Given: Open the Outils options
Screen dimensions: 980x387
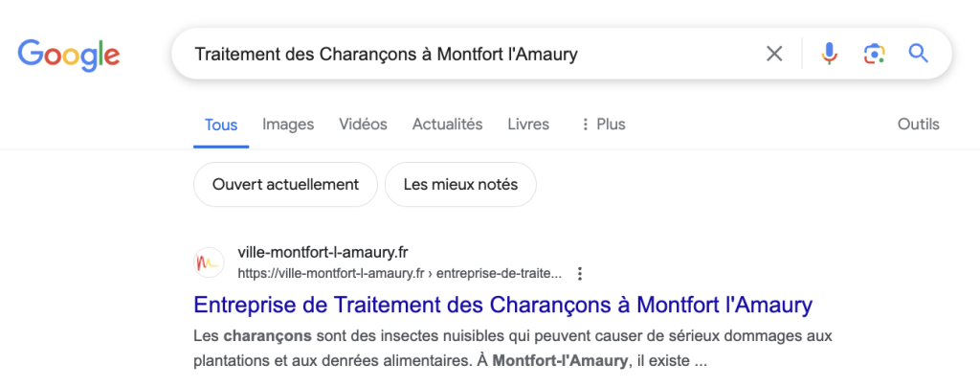Looking at the screenshot, I should point(918,125).
